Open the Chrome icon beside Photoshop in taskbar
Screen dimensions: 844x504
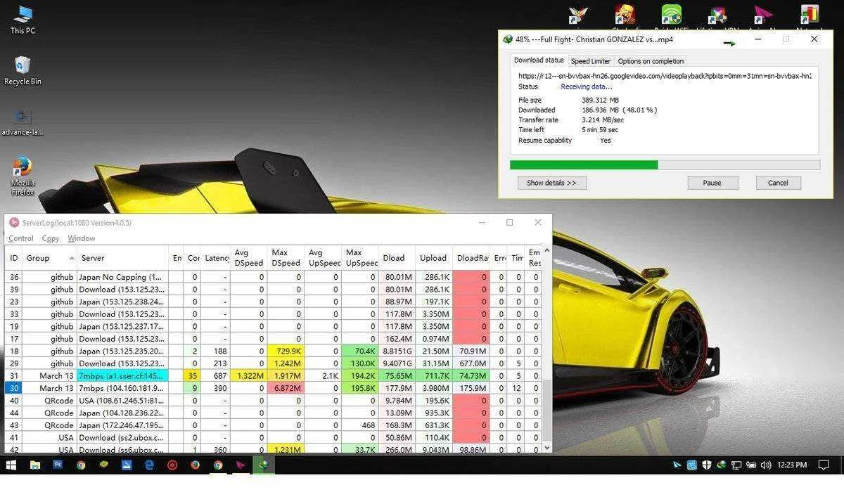81,465
